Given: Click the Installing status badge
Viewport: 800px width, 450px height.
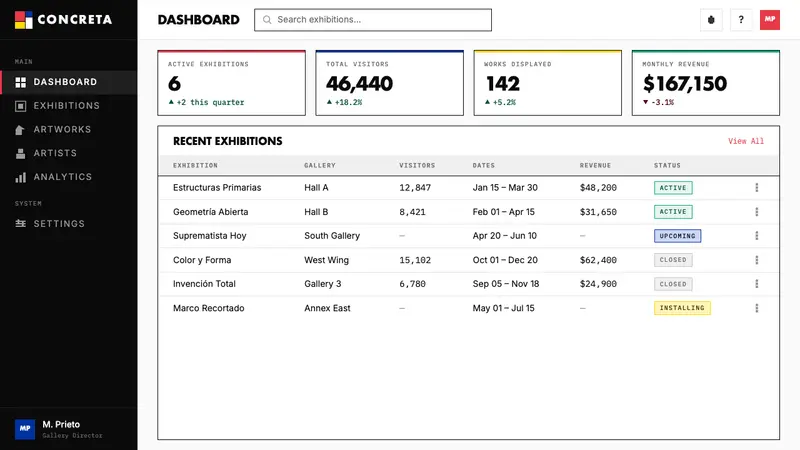Looking at the screenshot, I should point(682,308).
